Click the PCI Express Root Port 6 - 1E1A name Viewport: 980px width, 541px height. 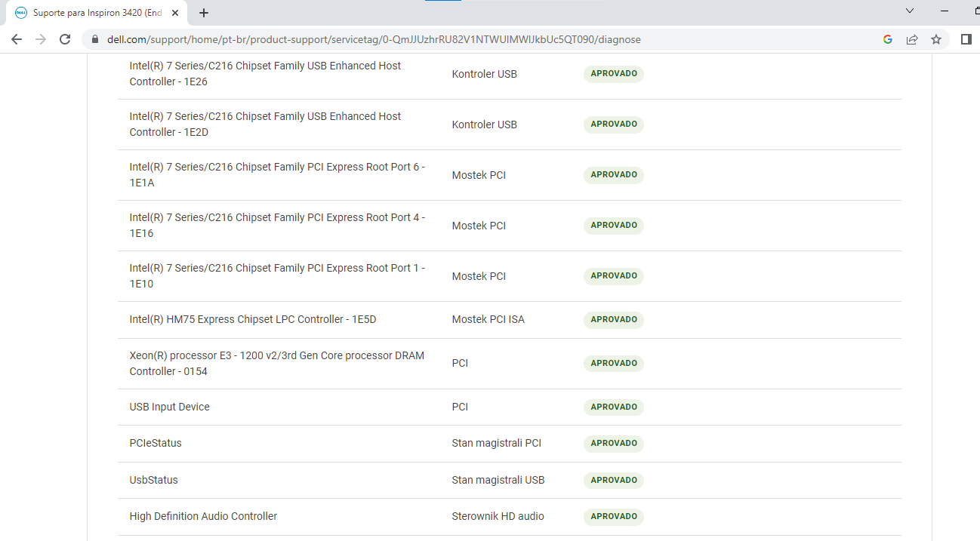point(277,175)
